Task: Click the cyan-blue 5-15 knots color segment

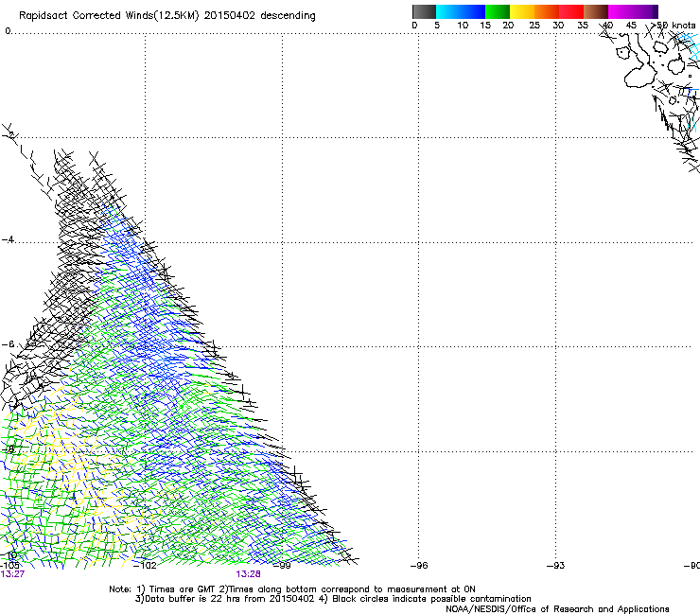Action: [x=461, y=11]
